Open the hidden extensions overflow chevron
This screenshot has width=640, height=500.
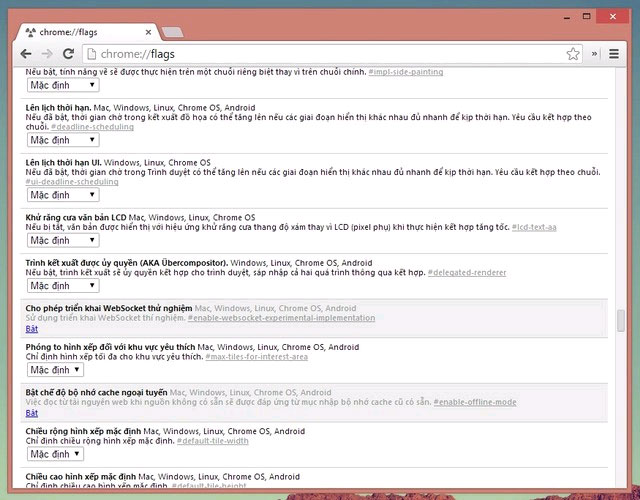pyautogui.click(x=594, y=53)
